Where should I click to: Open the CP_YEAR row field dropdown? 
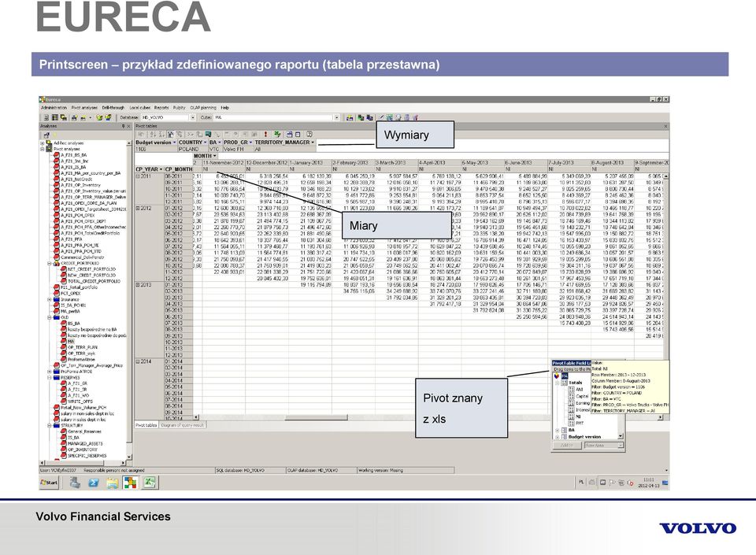(x=161, y=169)
